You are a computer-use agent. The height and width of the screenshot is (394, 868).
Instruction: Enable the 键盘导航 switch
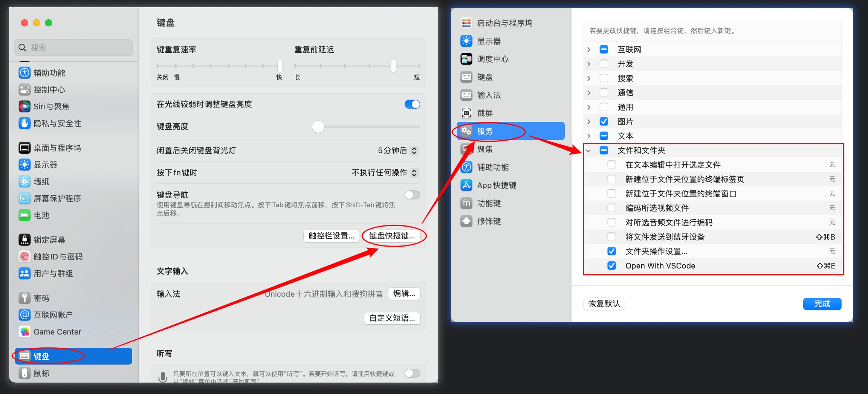tap(412, 195)
